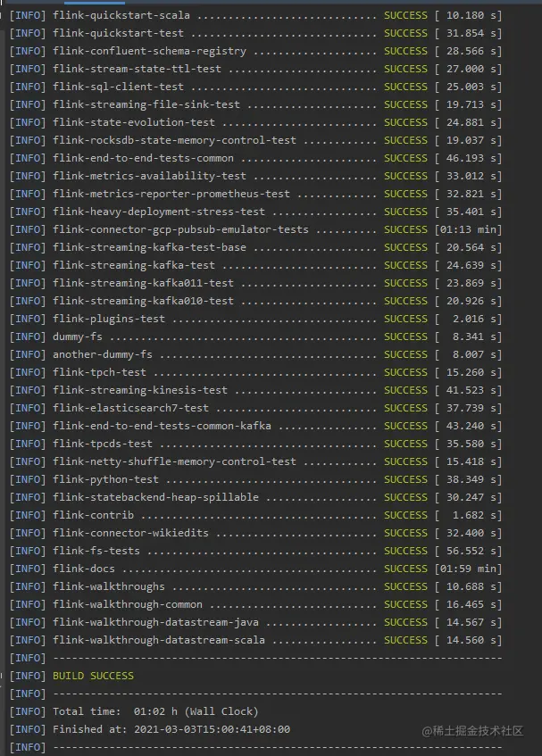Select the flink-quickstart-scala line

(255, 15)
